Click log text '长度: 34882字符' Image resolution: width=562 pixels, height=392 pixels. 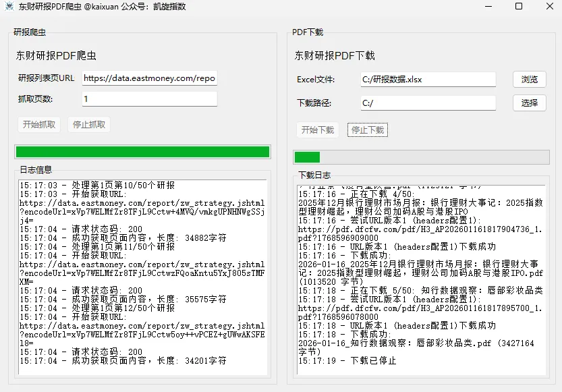point(192,238)
